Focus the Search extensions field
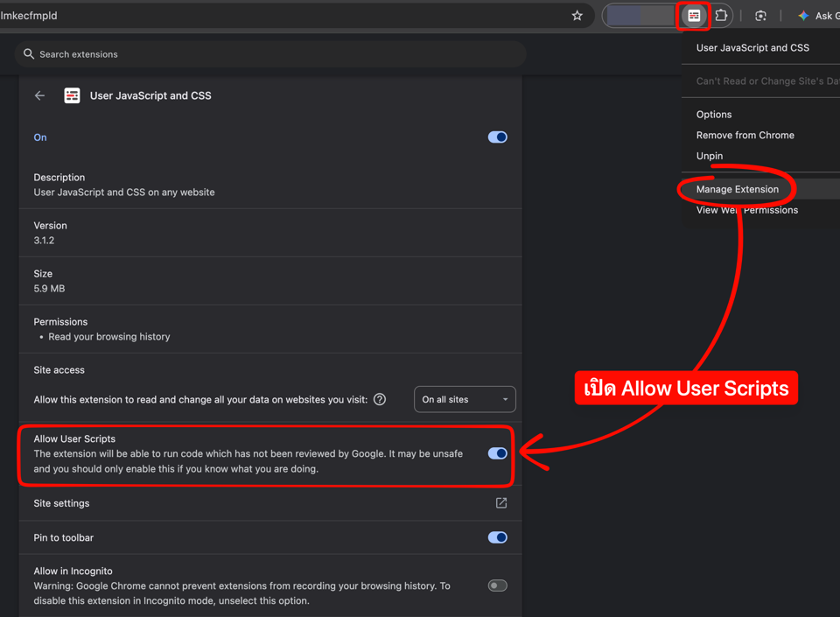The image size is (840, 617). pos(270,54)
